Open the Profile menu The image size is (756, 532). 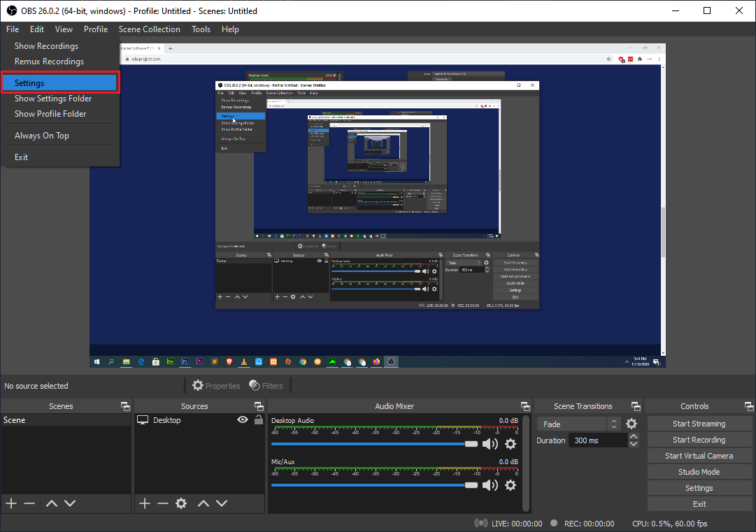click(x=96, y=29)
